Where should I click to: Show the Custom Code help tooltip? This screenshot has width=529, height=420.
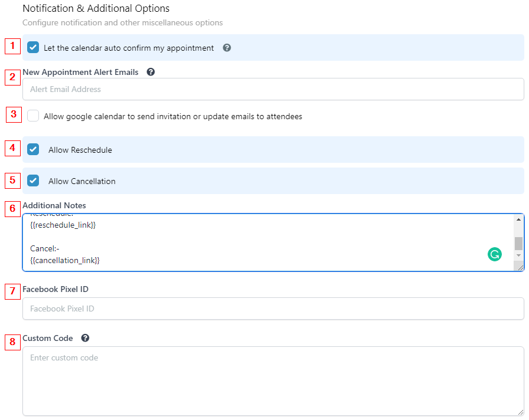tap(86, 338)
